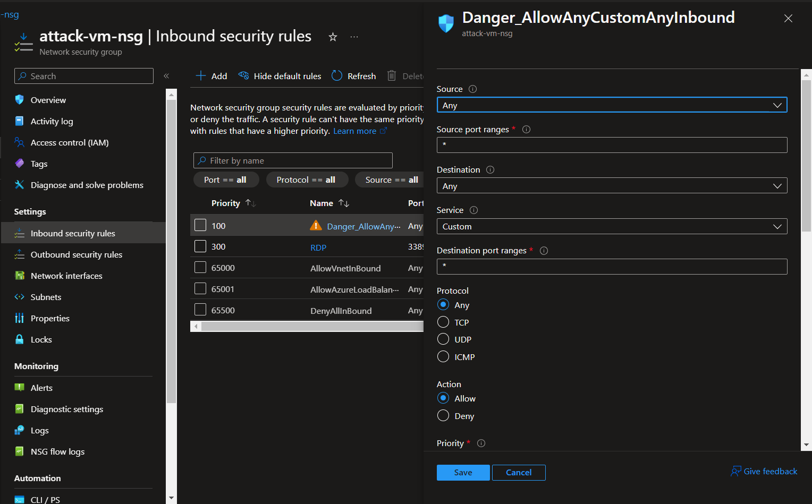Sort rules by Name column

pos(329,203)
